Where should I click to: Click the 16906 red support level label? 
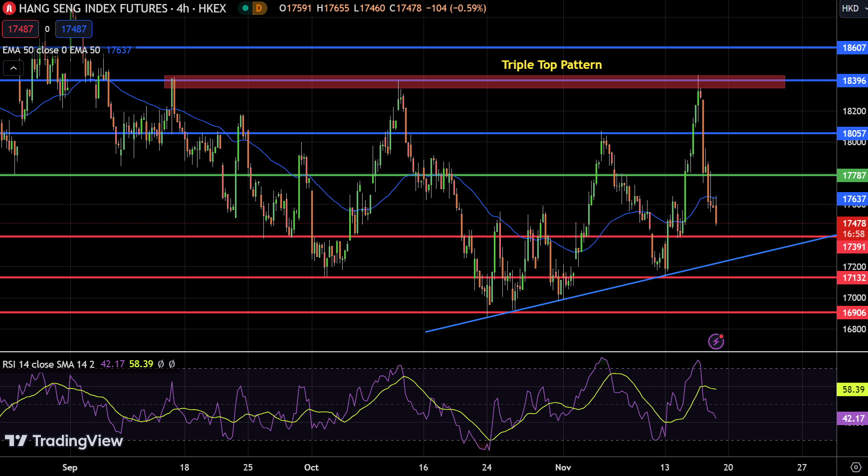(853, 312)
